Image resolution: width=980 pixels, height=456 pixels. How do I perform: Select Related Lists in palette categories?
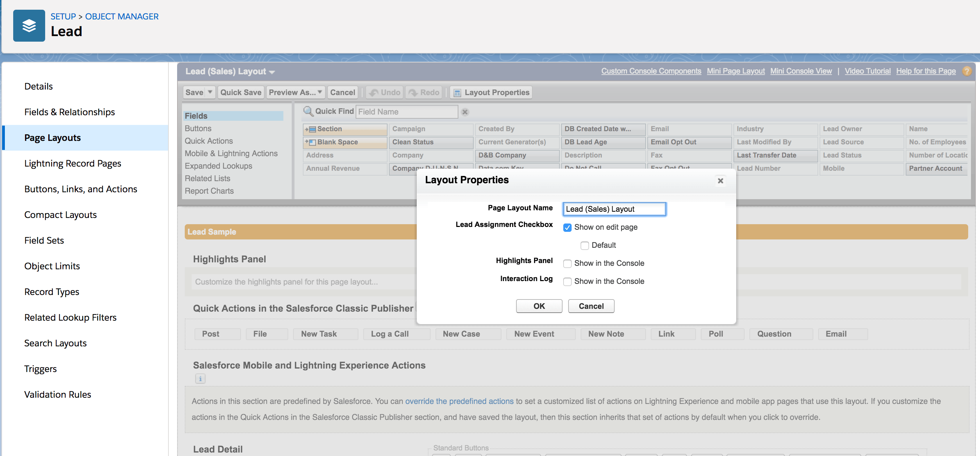[x=207, y=178]
